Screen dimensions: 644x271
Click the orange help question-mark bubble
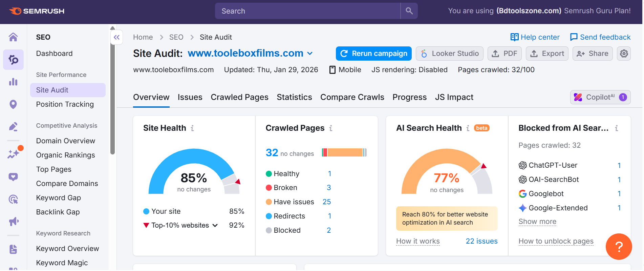pyautogui.click(x=619, y=247)
